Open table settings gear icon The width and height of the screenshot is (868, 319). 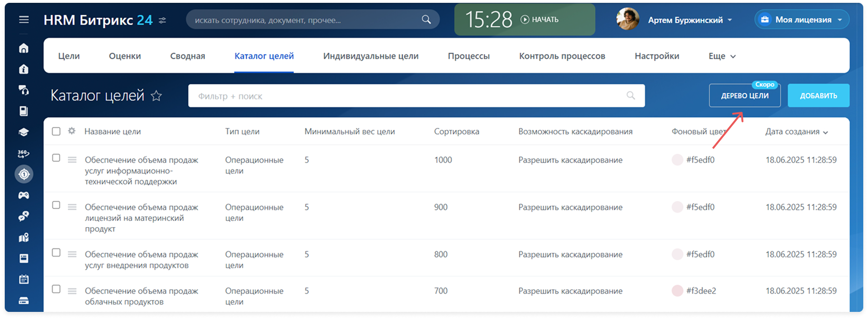pos(72,131)
